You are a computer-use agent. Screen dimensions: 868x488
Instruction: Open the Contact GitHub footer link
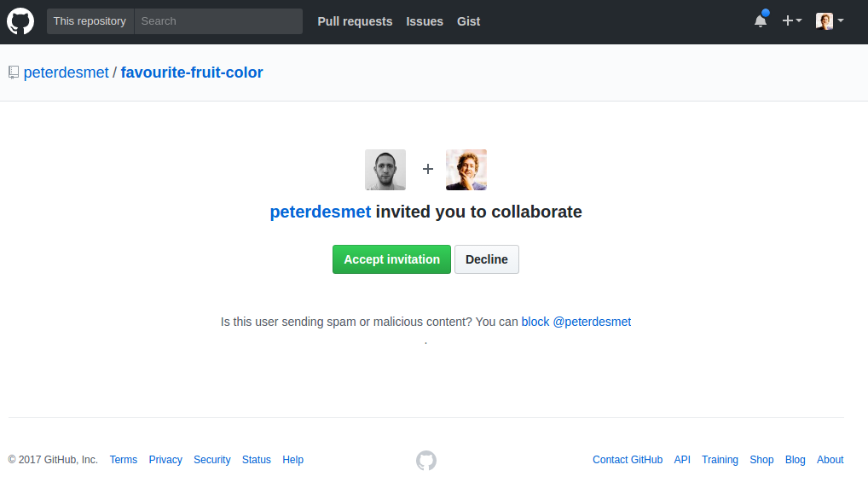[x=628, y=460]
